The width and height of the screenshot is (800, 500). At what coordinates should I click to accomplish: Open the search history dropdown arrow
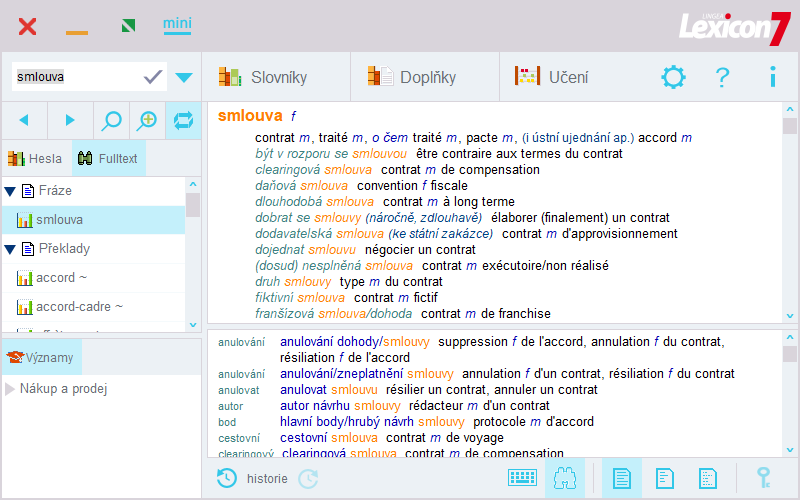tap(184, 78)
